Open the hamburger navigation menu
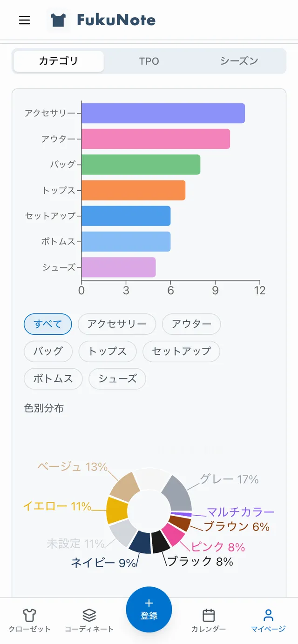 click(24, 20)
